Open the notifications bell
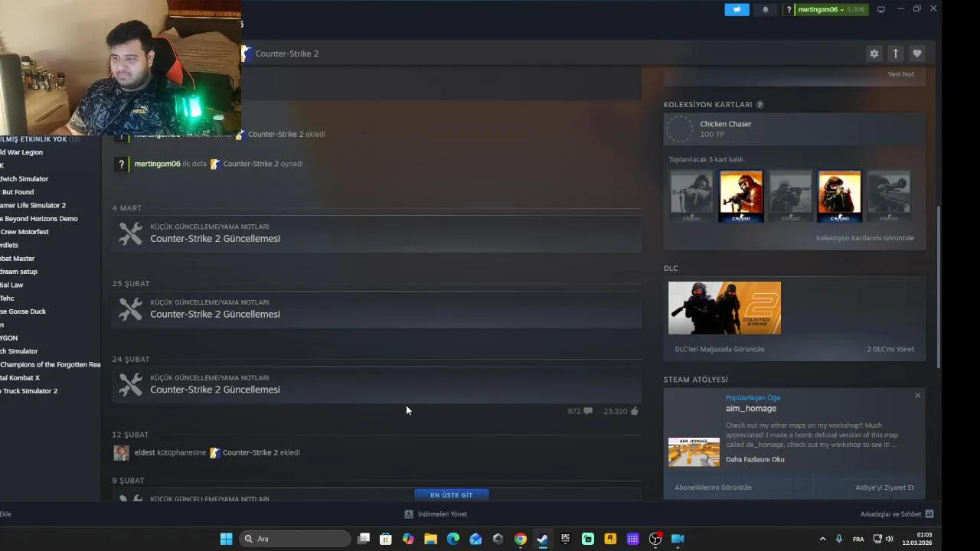Screen dimensions: 980x551 click(765, 10)
